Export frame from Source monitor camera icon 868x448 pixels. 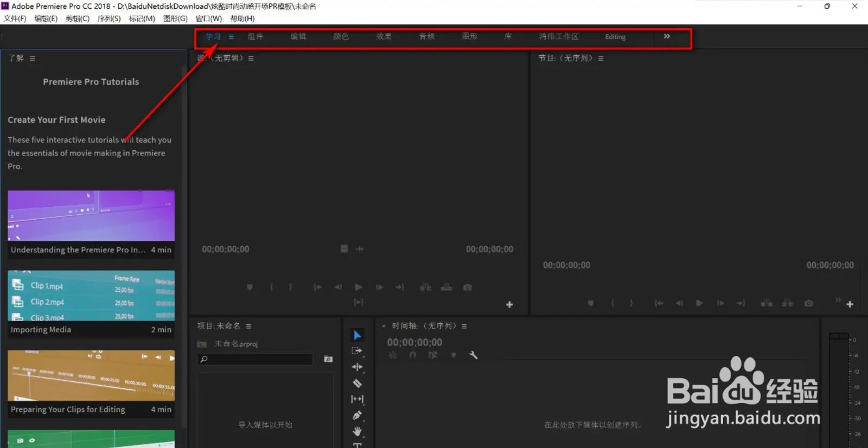468,287
